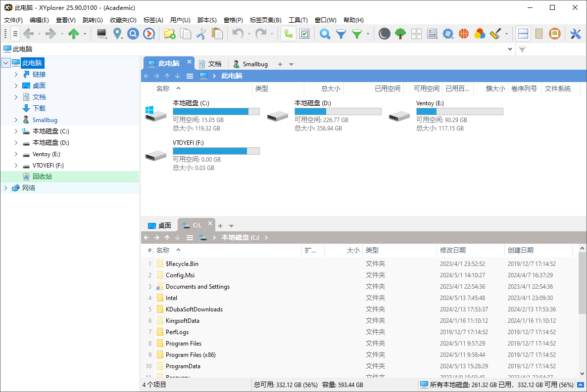This screenshot has height=392, width=587.
Task: Expand the 本地磁盘 (C:) node in the tree
Action: (x=16, y=131)
